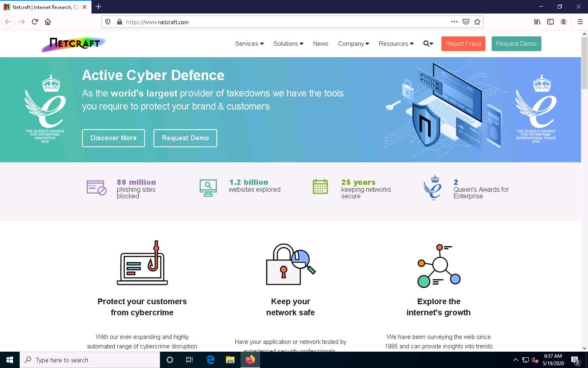The width and height of the screenshot is (588, 368).
Task: Click the Netcraft logo
Action: (73, 44)
